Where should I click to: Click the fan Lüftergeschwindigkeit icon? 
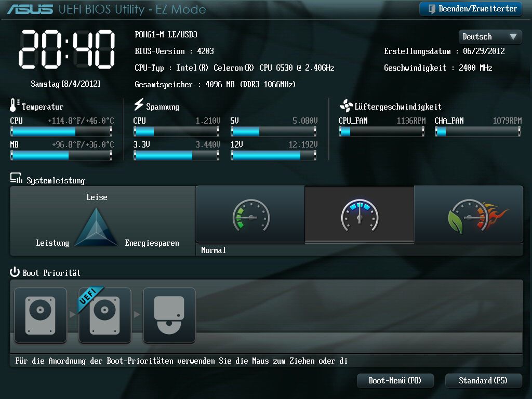[x=346, y=106]
